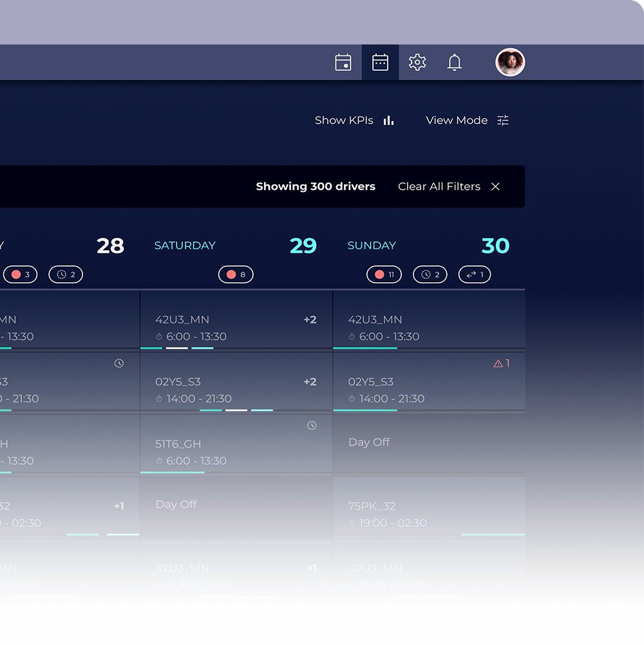Click Saturday's red alert badge showing 8
The image size is (644, 645).
pyautogui.click(x=236, y=275)
